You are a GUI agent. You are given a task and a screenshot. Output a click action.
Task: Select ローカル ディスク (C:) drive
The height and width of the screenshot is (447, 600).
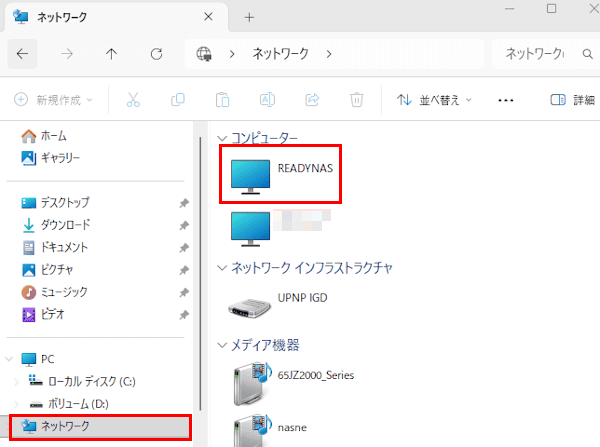coord(82,382)
